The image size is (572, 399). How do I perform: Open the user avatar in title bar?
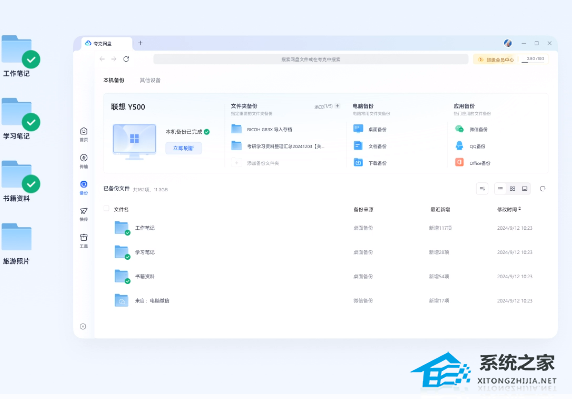pos(508,43)
